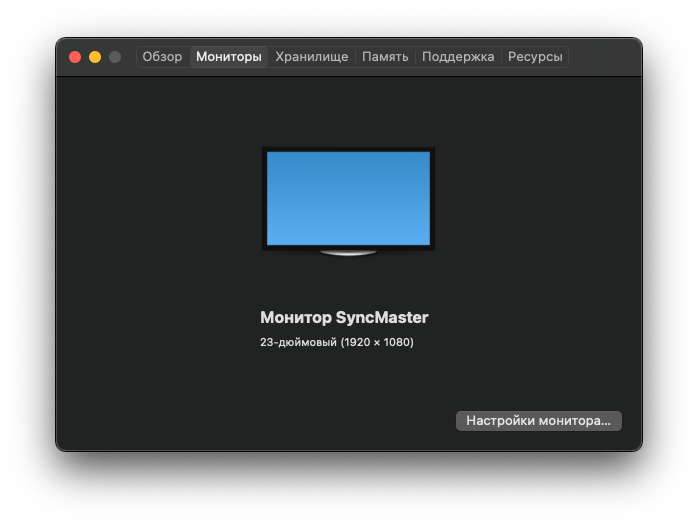Switch to the Обзор tab
This screenshot has width=698, height=525.
coord(162,57)
